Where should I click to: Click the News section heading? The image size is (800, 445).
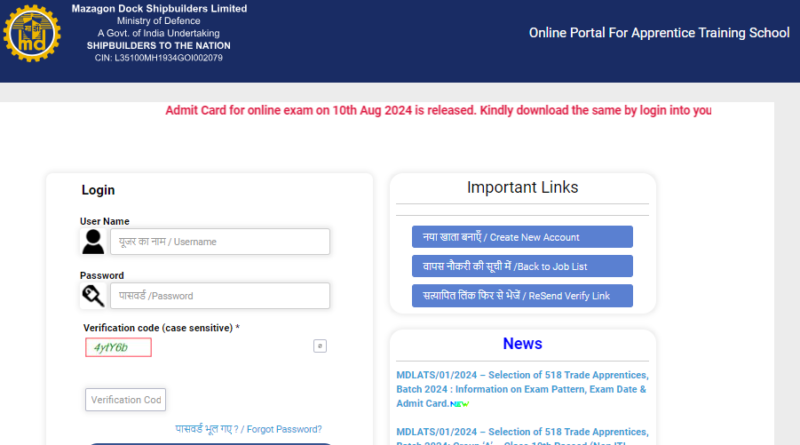pyautogui.click(x=522, y=344)
